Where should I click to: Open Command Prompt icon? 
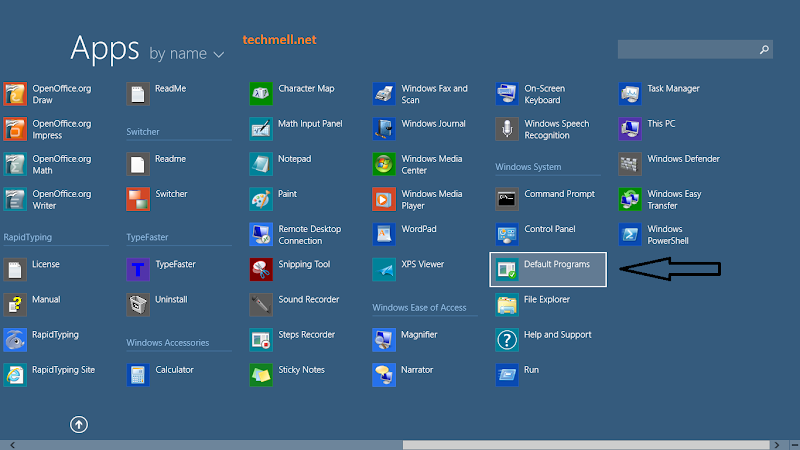click(x=507, y=199)
